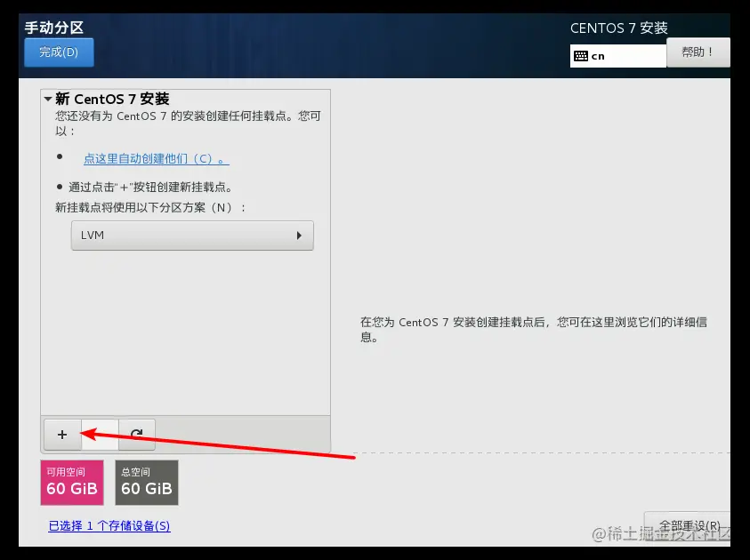Click link to auto-create mount points
Image resolution: width=750 pixels, height=560 pixels.
tap(157, 158)
